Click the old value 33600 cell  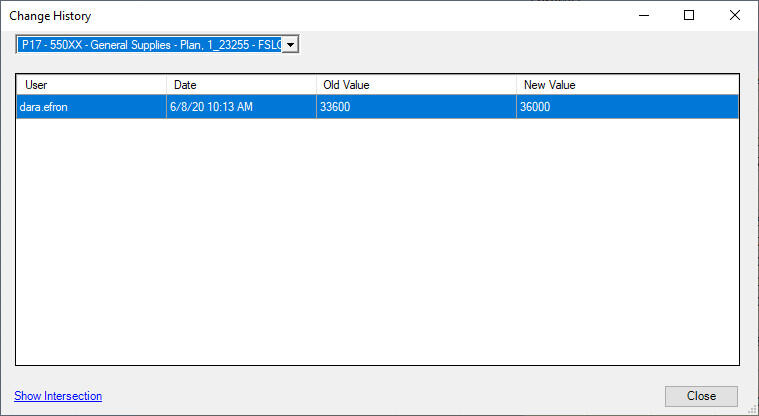416,107
